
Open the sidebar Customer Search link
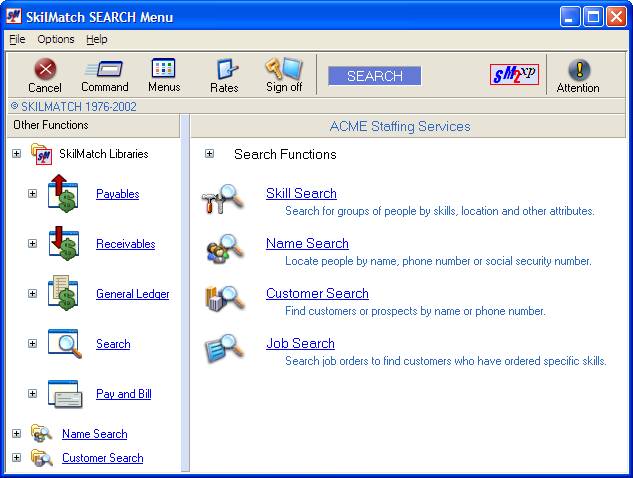pos(103,458)
